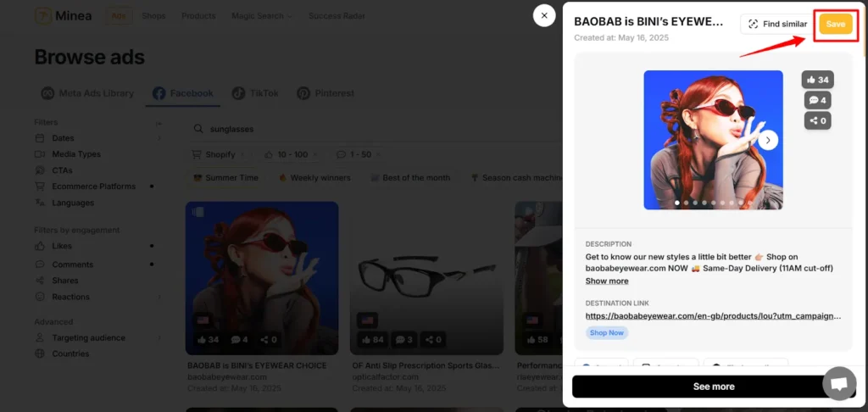Expand the Magic Search dropdown menu
This screenshot has width=868, height=412.
pyautogui.click(x=261, y=16)
